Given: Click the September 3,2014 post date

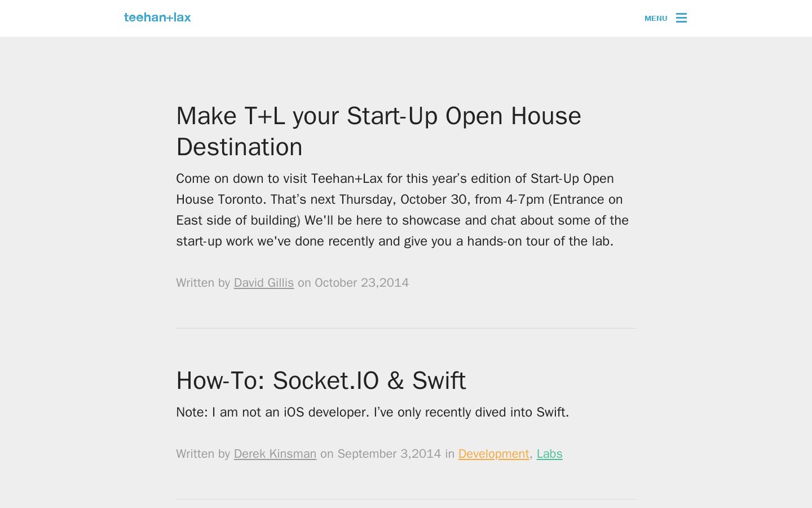Looking at the screenshot, I should coord(389,454).
